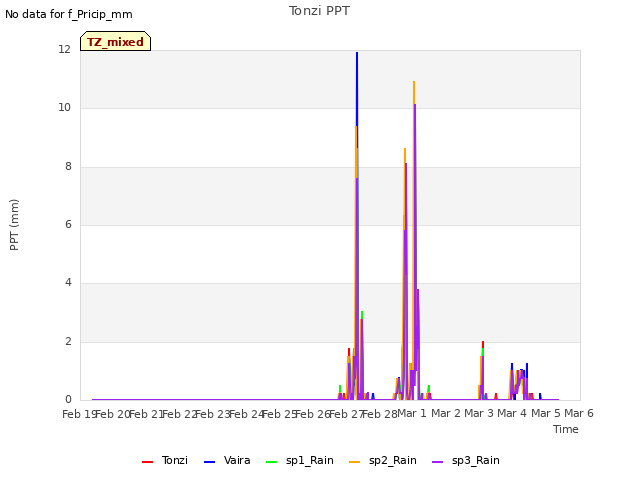Viewport: 640px width, 480px height.
Task: Click the 2 y-axis tick label
Action: (x=68, y=342)
